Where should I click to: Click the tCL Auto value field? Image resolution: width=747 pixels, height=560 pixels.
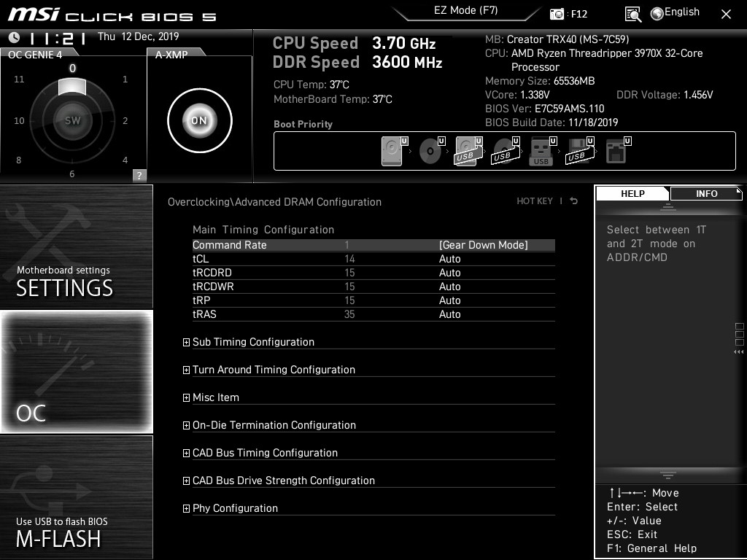[449, 259]
